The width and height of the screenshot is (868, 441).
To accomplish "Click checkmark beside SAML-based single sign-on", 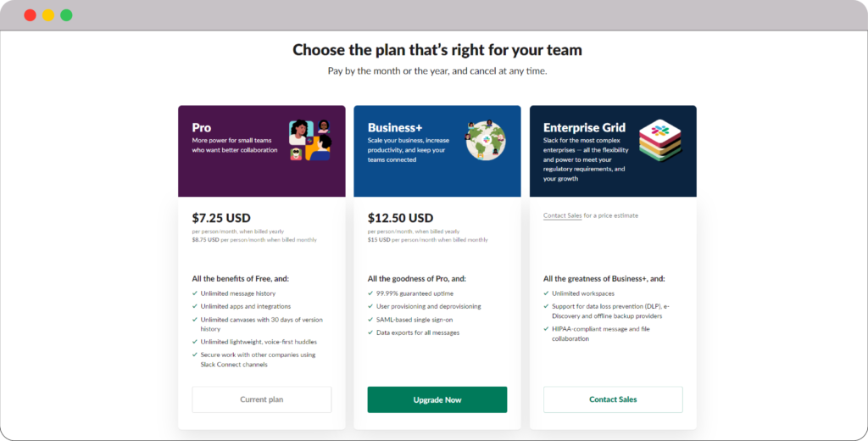I will pyautogui.click(x=370, y=319).
